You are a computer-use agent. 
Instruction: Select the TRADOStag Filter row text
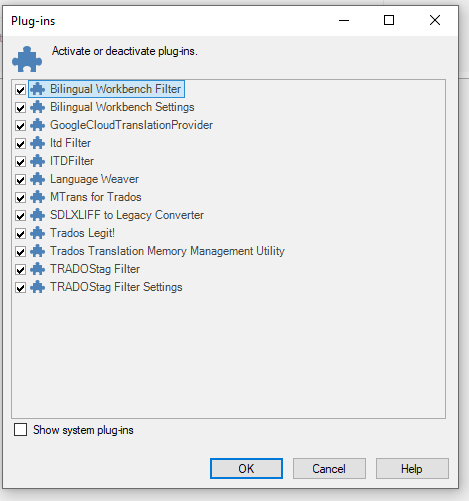(95, 269)
